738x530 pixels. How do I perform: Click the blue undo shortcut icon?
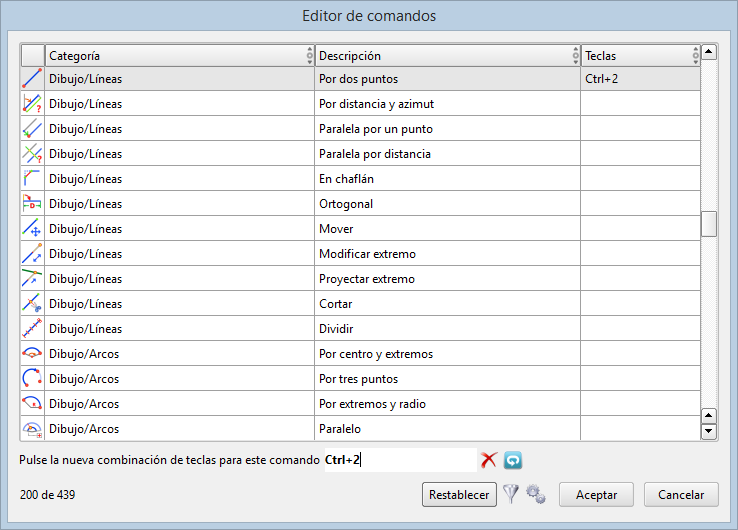[513, 460]
